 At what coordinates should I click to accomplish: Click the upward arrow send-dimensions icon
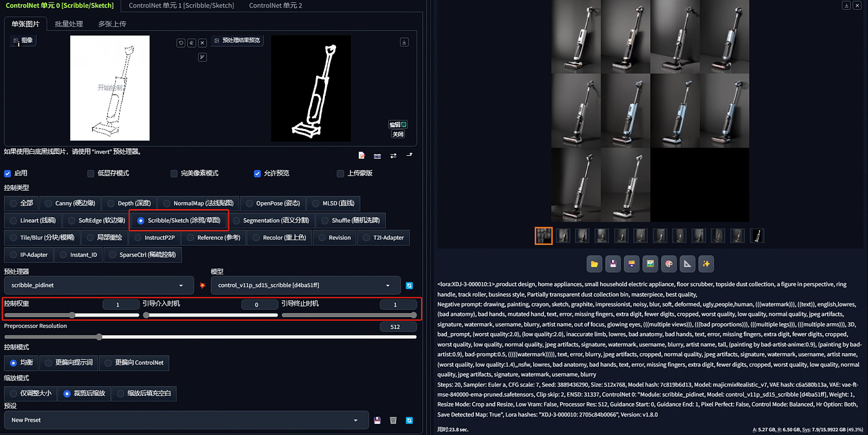coord(409,156)
